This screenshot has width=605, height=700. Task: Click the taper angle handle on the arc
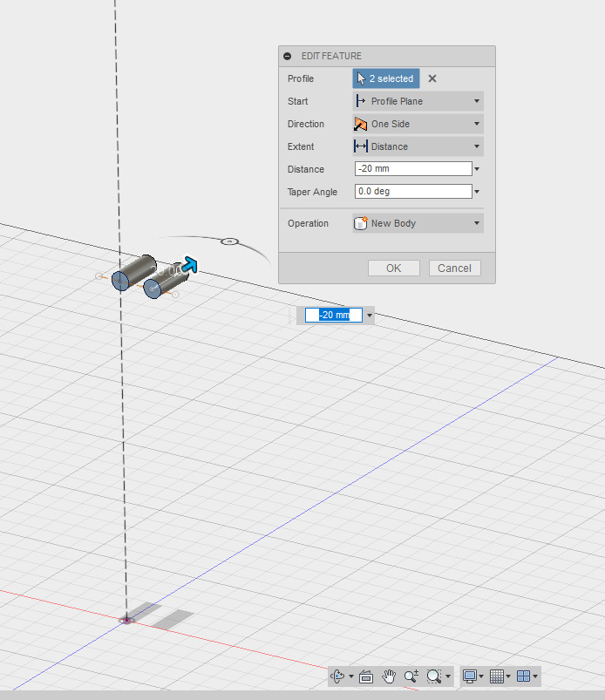[x=229, y=241]
